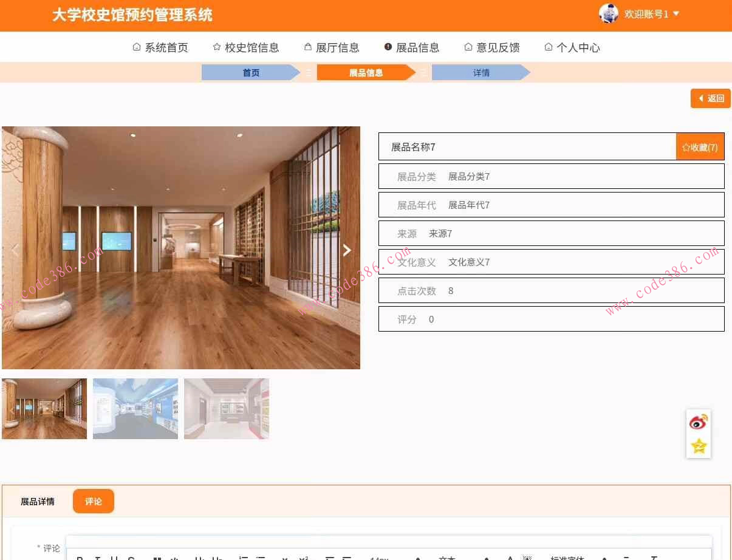Apply superscript formatting in the comment editor
Viewport: 732px width, 560px height.
[x=303, y=558]
